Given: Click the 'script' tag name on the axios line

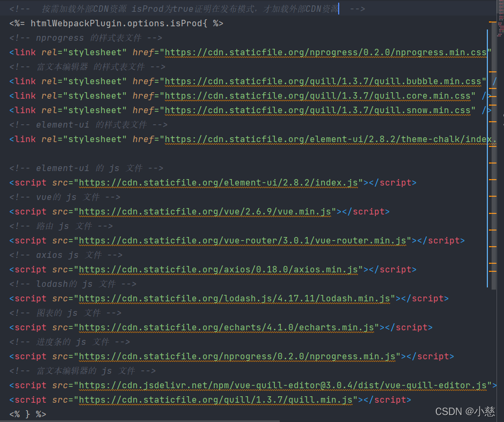Looking at the screenshot, I should click(x=31, y=269).
